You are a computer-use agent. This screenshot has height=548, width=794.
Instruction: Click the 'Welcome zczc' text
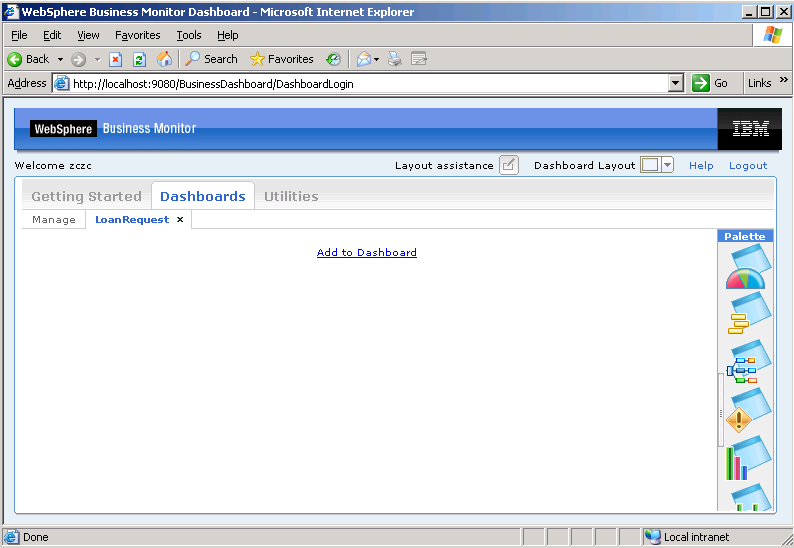[x=53, y=165]
